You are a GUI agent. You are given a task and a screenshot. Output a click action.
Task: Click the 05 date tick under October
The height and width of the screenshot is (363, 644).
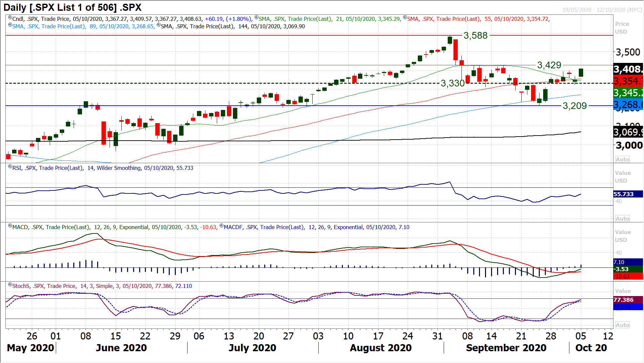pos(580,336)
